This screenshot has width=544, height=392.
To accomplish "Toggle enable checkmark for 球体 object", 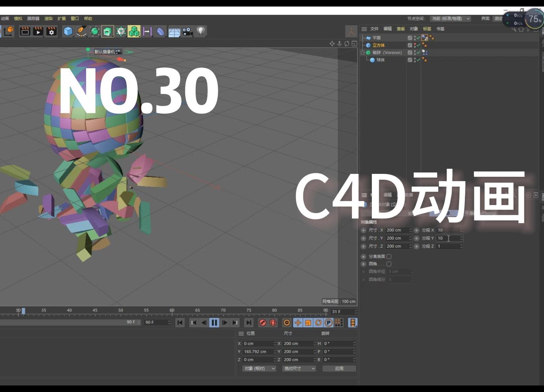I will [418, 60].
